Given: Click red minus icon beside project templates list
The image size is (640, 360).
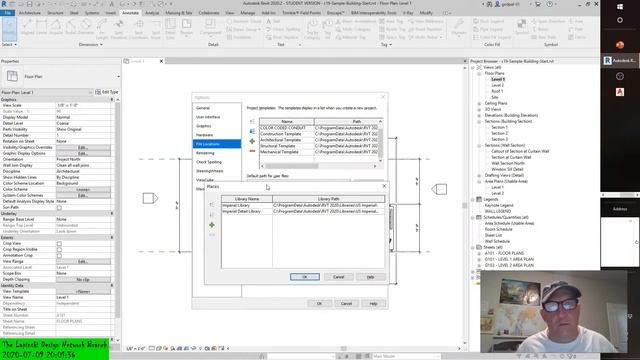Looking at the screenshot, I should pyautogui.click(x=252, y=151).
